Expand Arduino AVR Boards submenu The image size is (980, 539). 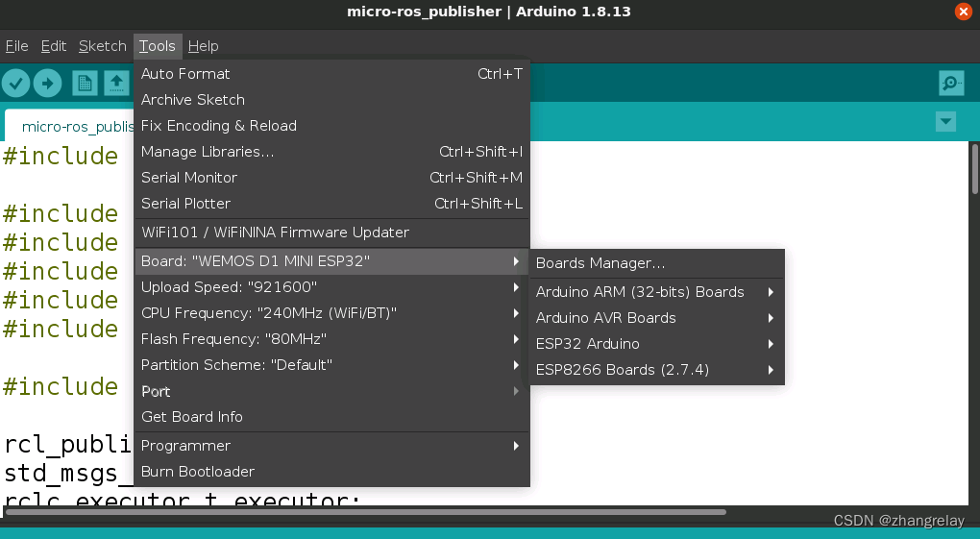(x=657, y=318)
